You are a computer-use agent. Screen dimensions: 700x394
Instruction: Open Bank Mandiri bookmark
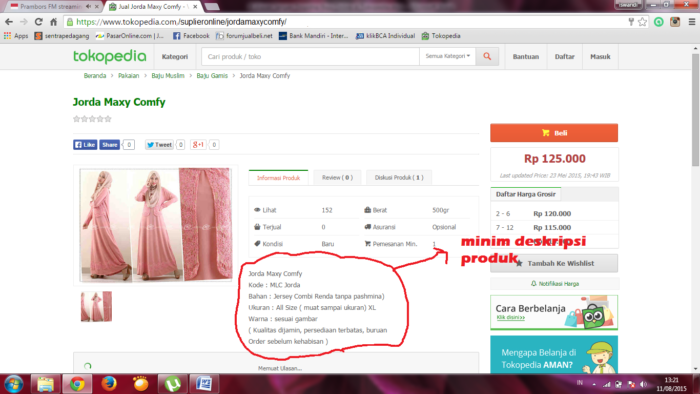(x=313, y=36)
